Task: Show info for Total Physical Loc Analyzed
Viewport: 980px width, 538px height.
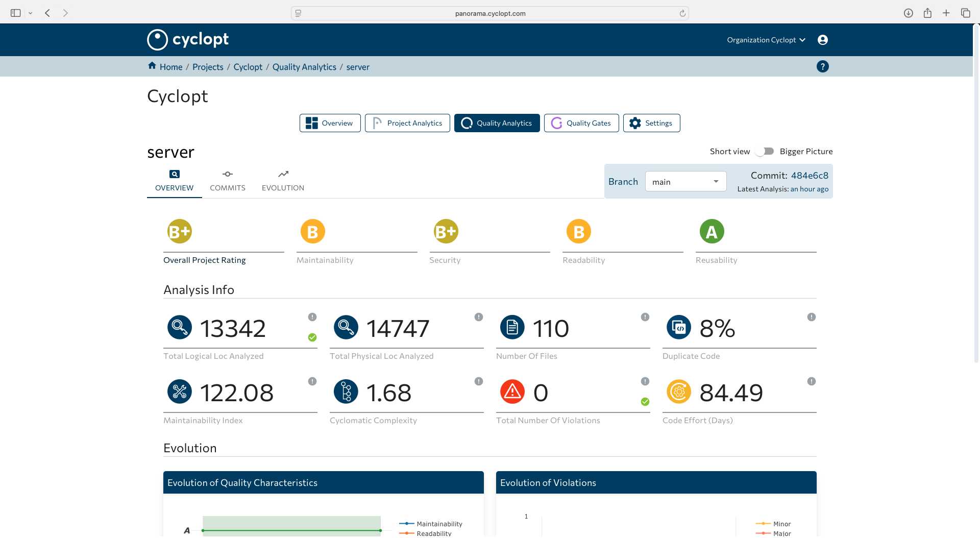Action: [x=479, y=317]
